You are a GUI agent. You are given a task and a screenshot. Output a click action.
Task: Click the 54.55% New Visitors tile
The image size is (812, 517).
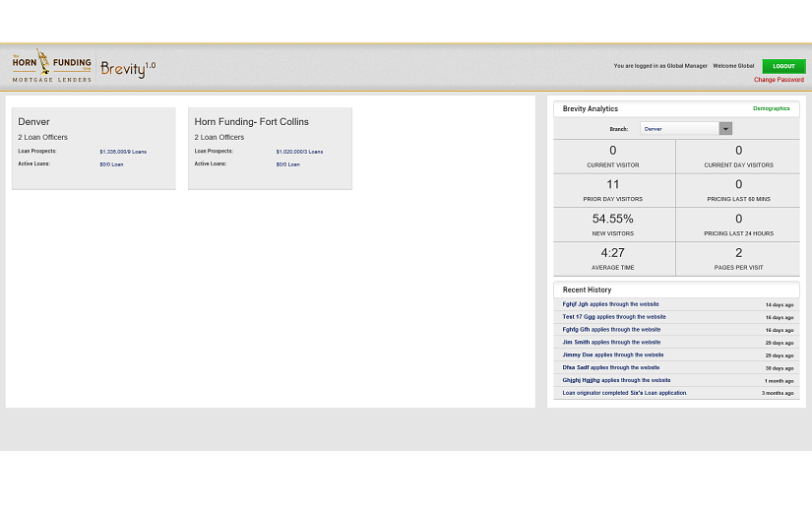click(613, 225)
